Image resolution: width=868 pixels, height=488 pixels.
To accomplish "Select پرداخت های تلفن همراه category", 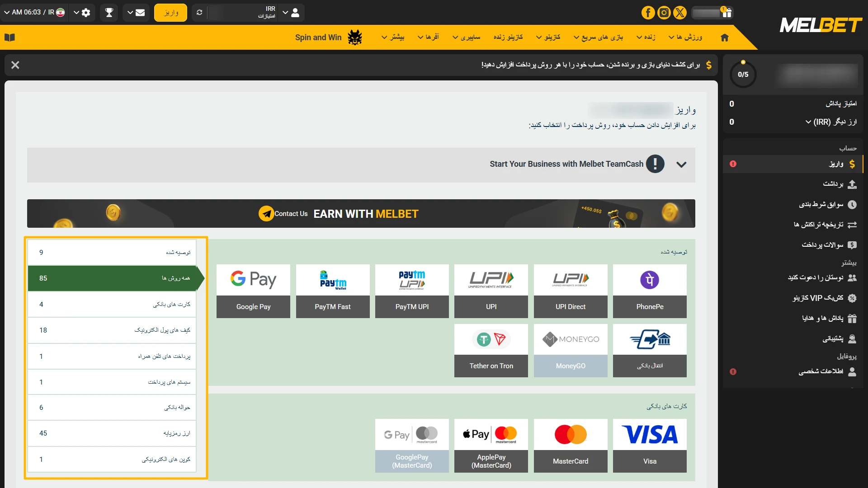I will point(112,357).
